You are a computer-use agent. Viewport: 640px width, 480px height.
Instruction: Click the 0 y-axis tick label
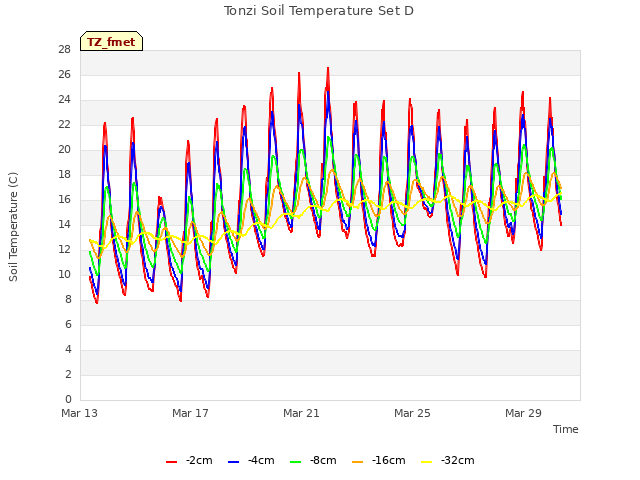pos(68,399)
